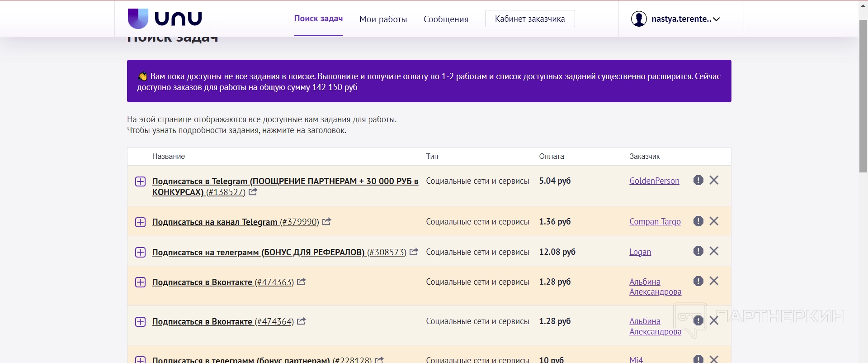
Task: Open the GoldenPerson customer profile link
Action: (x=654, y=181)
